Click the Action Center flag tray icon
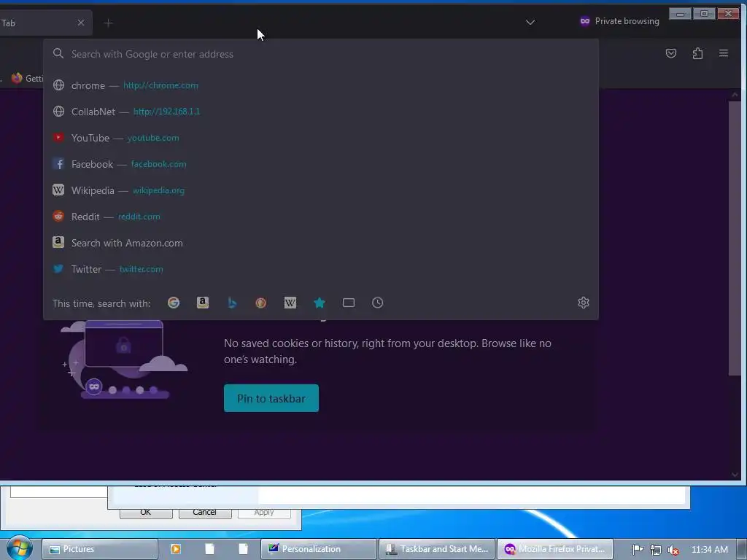Viewport: 747px width, 560px height. point(638,550)
